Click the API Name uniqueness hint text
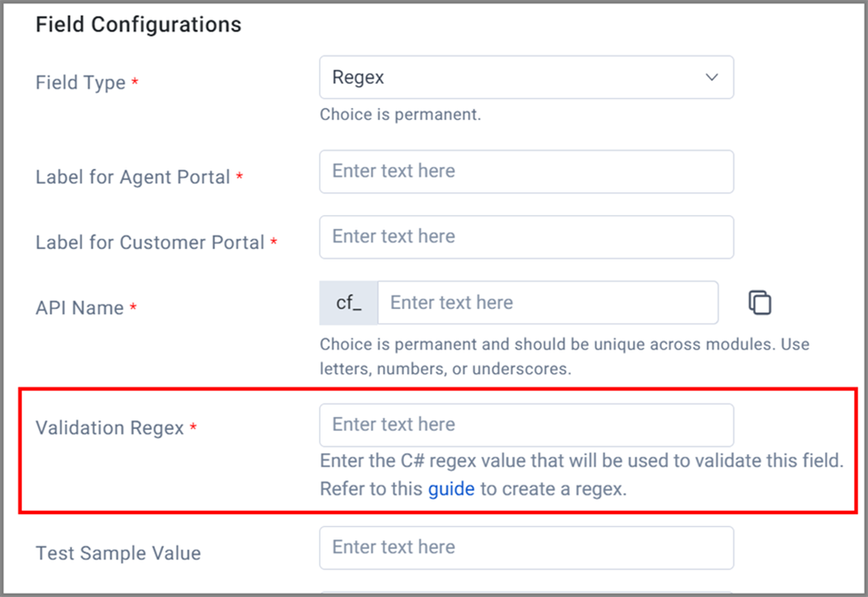868x597 pixels. (565, 356)
